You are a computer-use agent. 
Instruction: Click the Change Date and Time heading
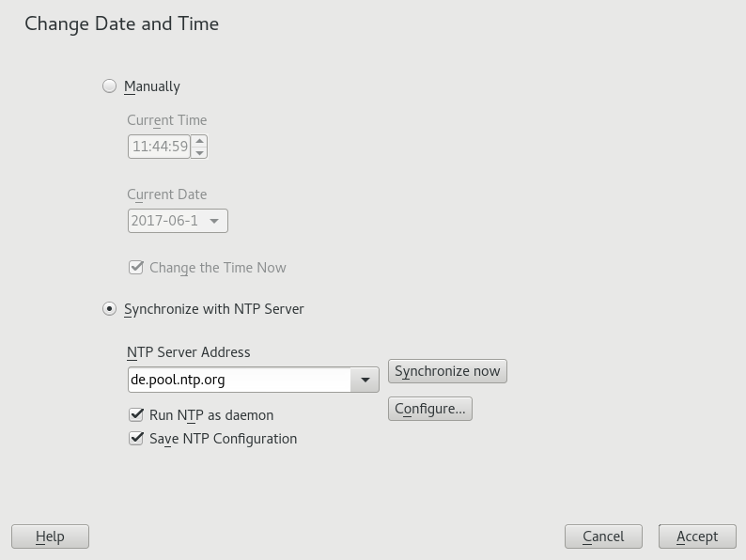click(122, 24)
